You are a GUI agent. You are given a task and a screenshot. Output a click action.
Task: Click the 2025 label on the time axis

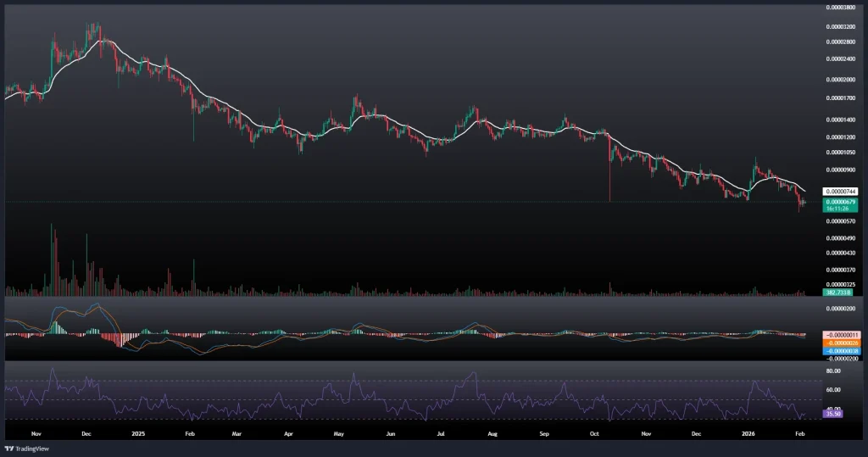140,432
